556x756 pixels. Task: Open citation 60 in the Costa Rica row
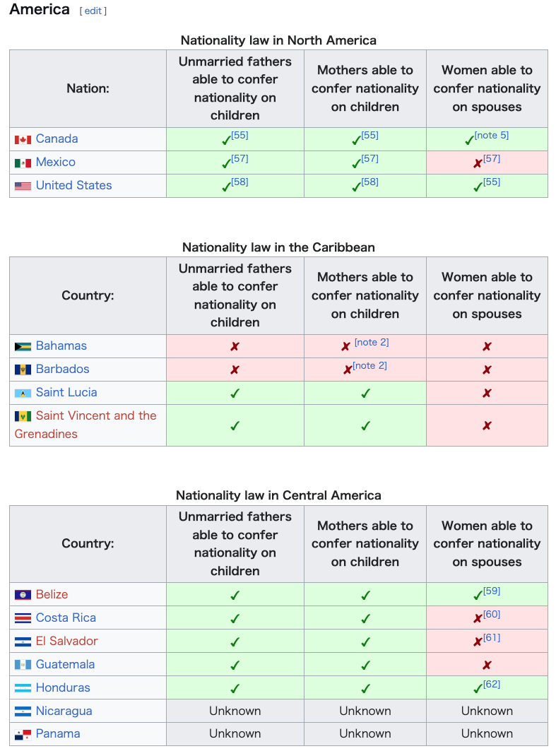tap(492, 614)
